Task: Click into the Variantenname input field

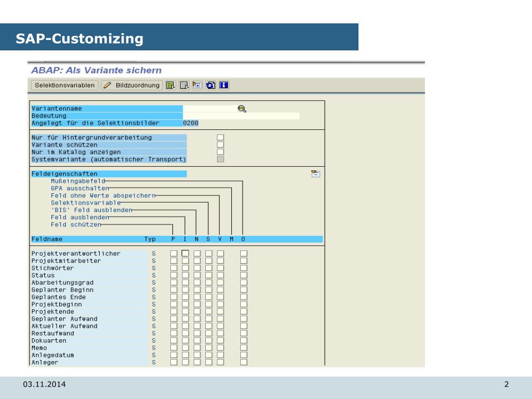Action: [x=210, y=109]
